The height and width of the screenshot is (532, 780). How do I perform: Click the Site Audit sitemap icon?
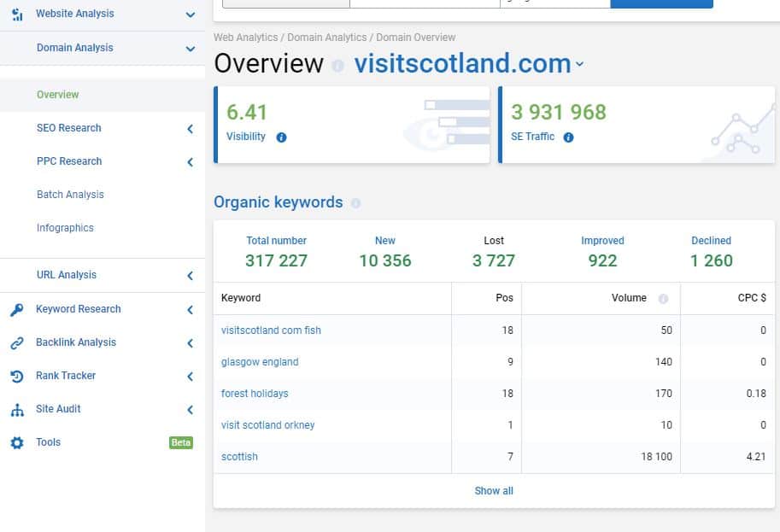tap(17, 409)
